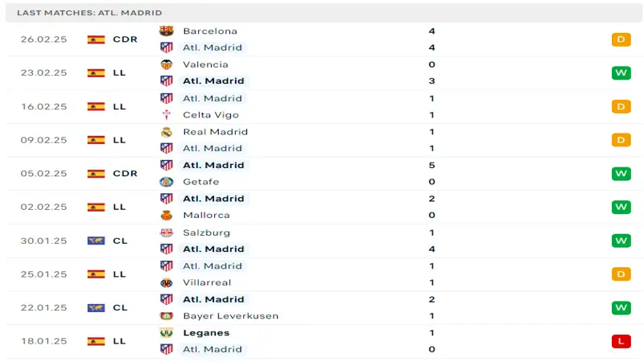Click the green W badge for Valencia match
The width and height of the screenshot is (644, 362).
coord(621,73)
